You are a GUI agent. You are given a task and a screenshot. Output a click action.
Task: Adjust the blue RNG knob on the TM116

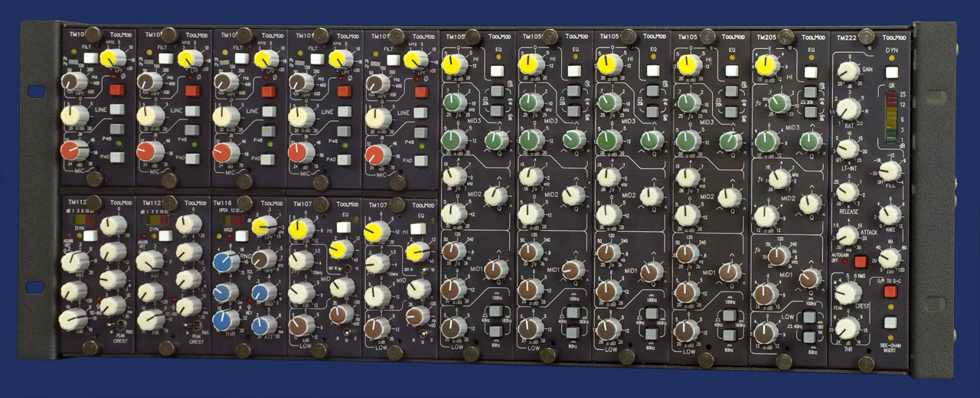(x=225, y=263)
